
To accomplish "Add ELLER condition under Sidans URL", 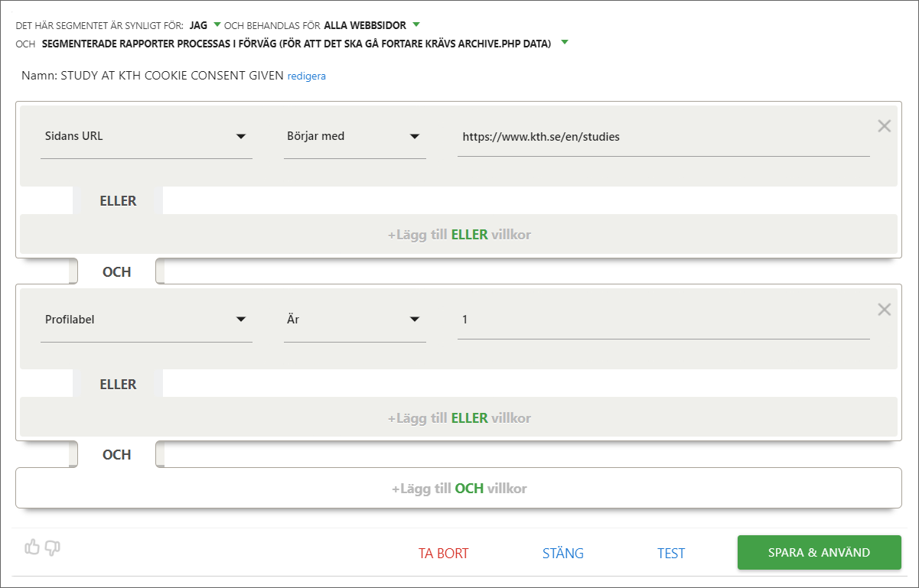I will coord(458,235).
